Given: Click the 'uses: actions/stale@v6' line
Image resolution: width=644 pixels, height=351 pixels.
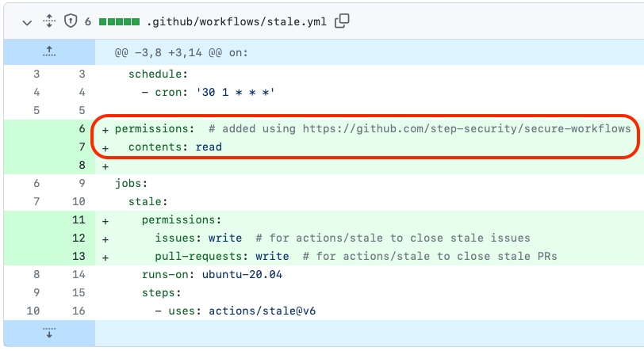Looking at the screenshot, I should 236,311.
